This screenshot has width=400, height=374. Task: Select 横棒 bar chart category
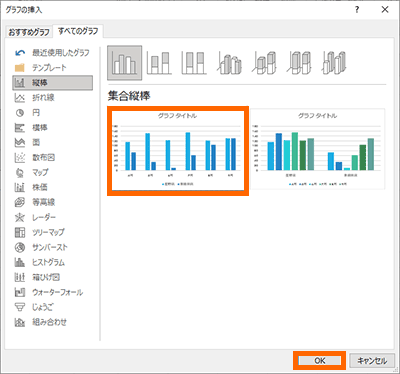point(52,128)
